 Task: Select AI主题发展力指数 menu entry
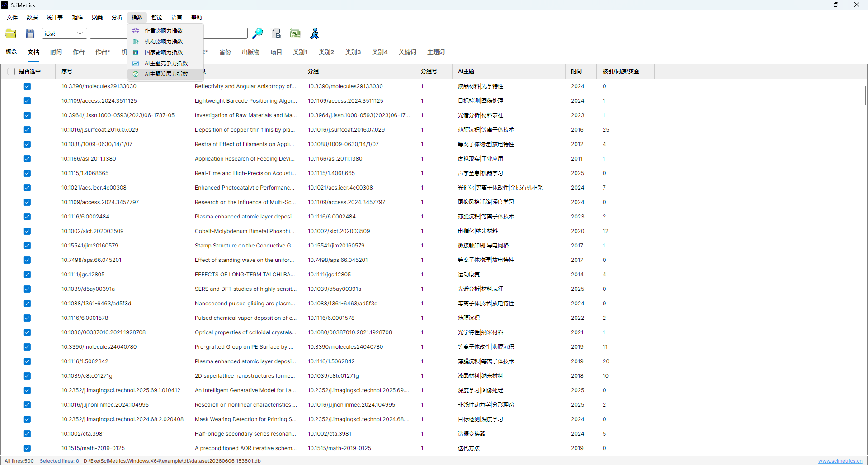165,74
